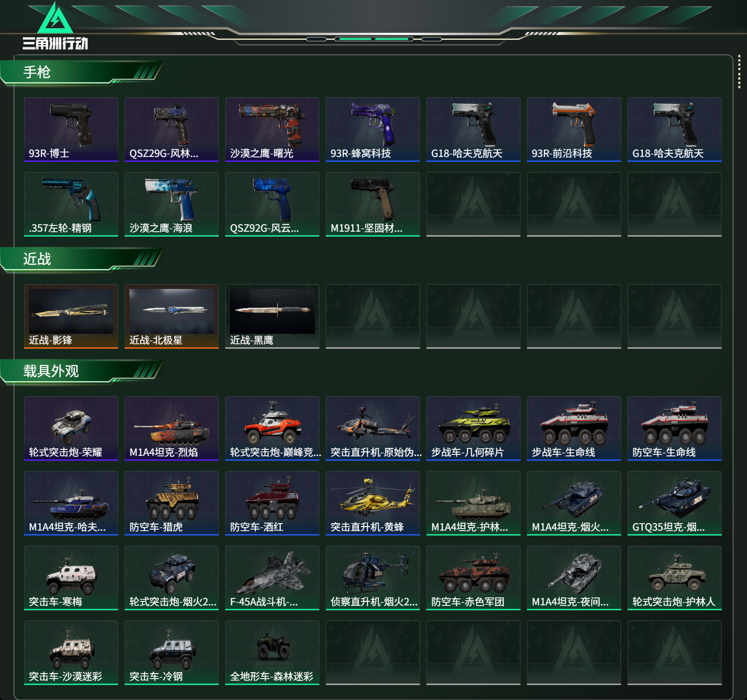Pick the 突击车-寒梅 vehicle skin
This screenshot has height=700, width=747.
click(71, 578)
